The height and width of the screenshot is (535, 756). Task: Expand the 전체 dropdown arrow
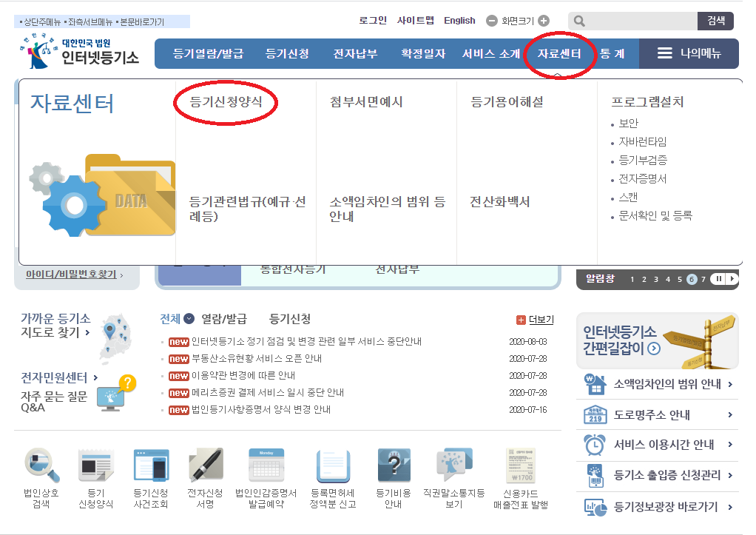pos(189,318)
